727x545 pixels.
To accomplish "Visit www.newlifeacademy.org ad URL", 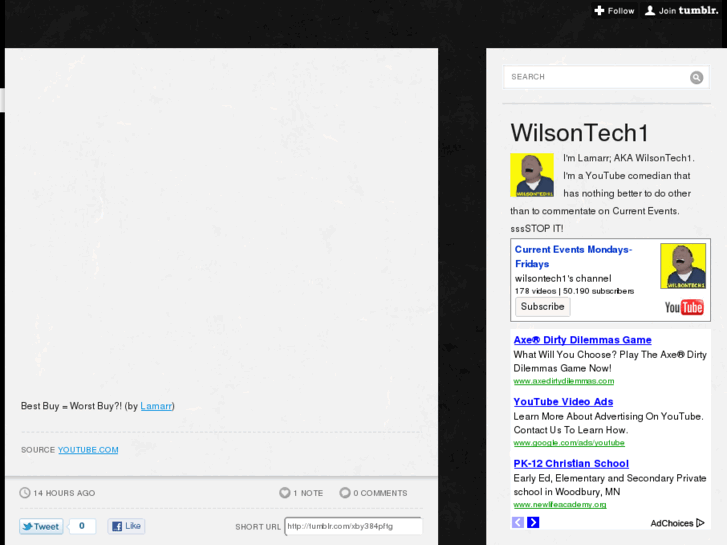I will [560, 505].
